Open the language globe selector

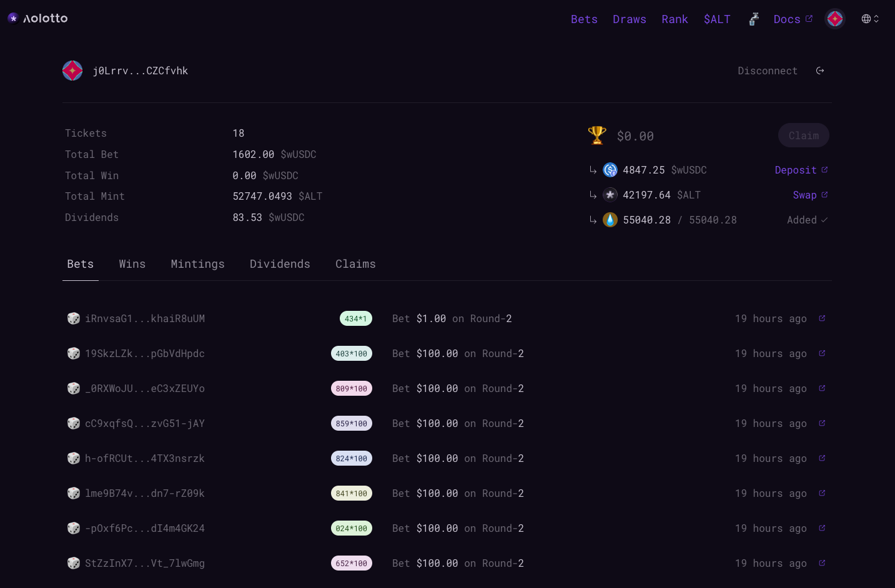(x=870, y=19)
